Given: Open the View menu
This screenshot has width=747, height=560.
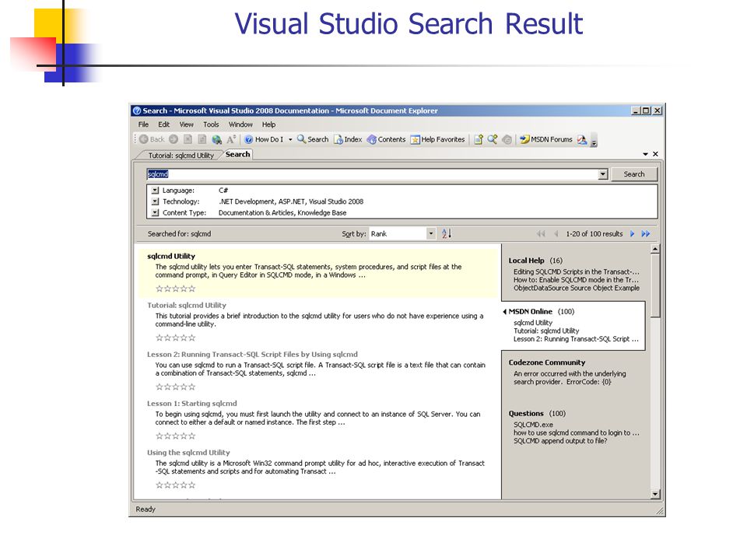Looking at the screenshot, I should click(x=186, y=124).
